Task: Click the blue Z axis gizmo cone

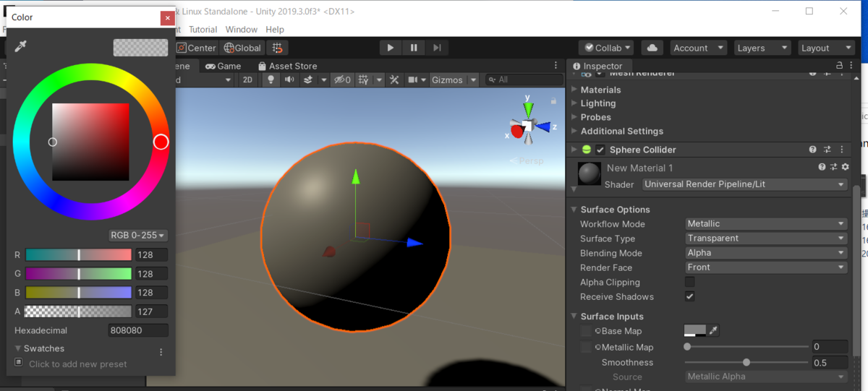Action: (x=542, y=127)
